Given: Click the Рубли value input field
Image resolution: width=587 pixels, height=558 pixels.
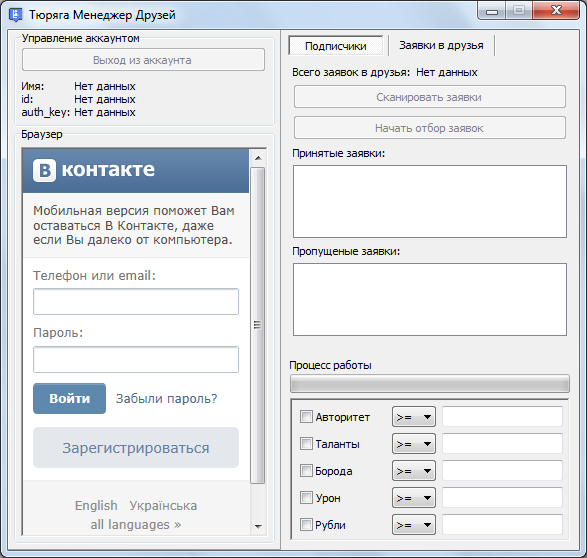Looking at the screenshot, I should [x=502, y=524].
